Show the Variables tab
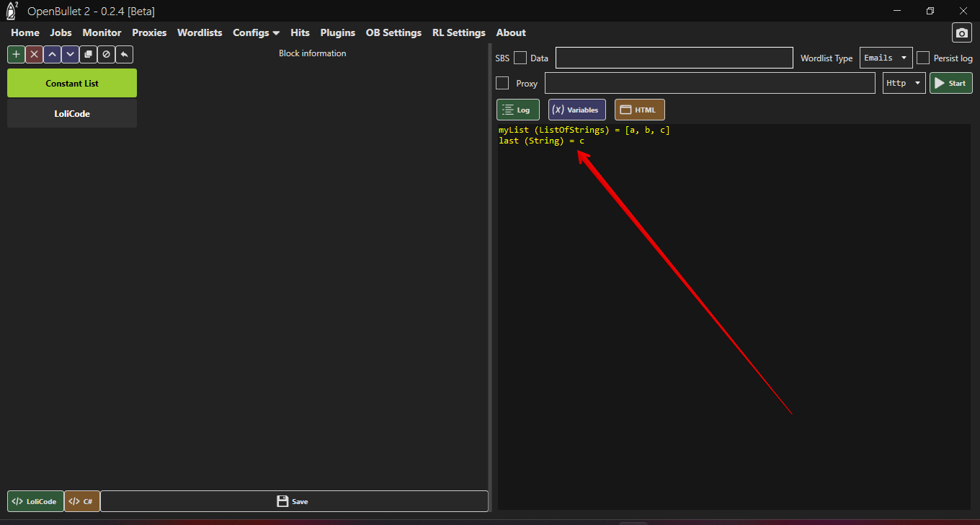 pyautogui.click(x=576, y=110)
